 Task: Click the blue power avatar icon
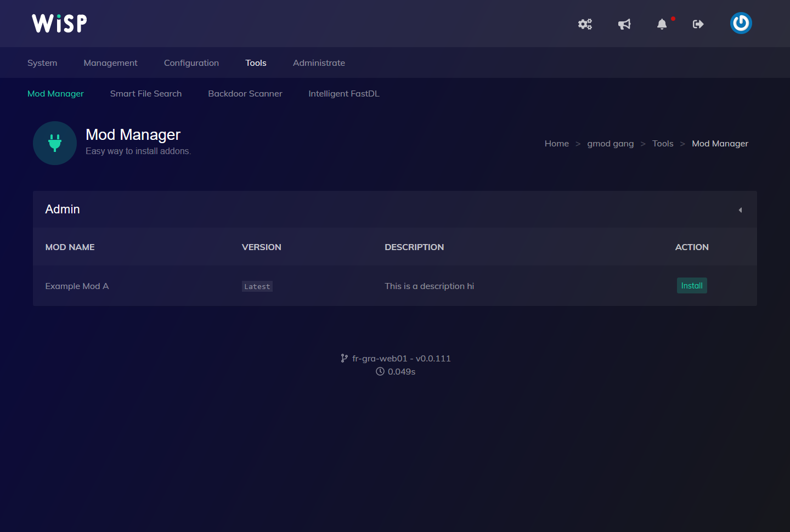pyautogui.click(x=741, y=23)
